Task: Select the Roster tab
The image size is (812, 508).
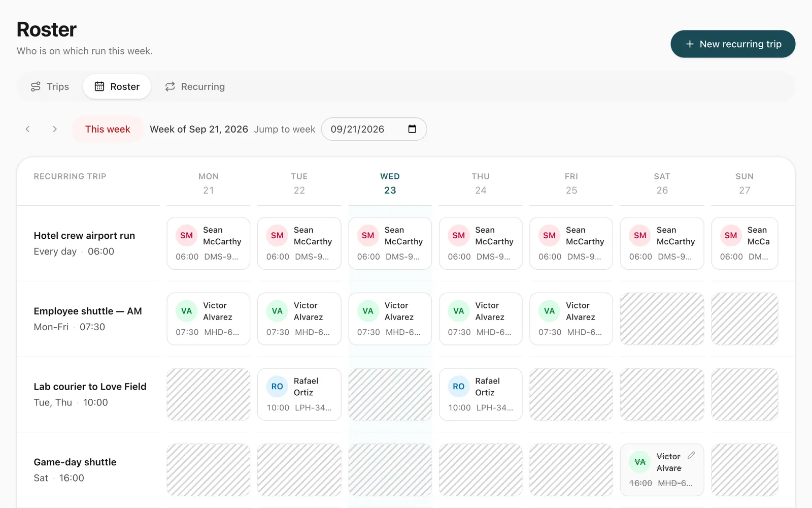Action: point(117,87)
